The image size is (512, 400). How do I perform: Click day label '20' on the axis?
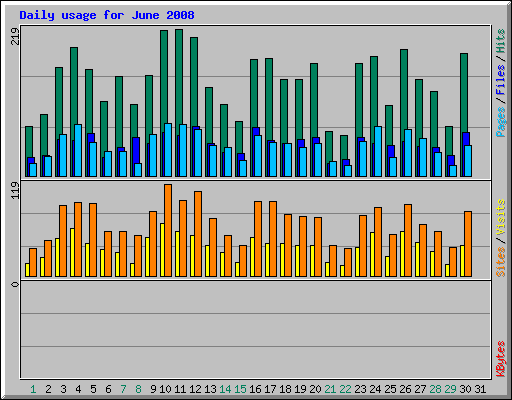(315, 389)
